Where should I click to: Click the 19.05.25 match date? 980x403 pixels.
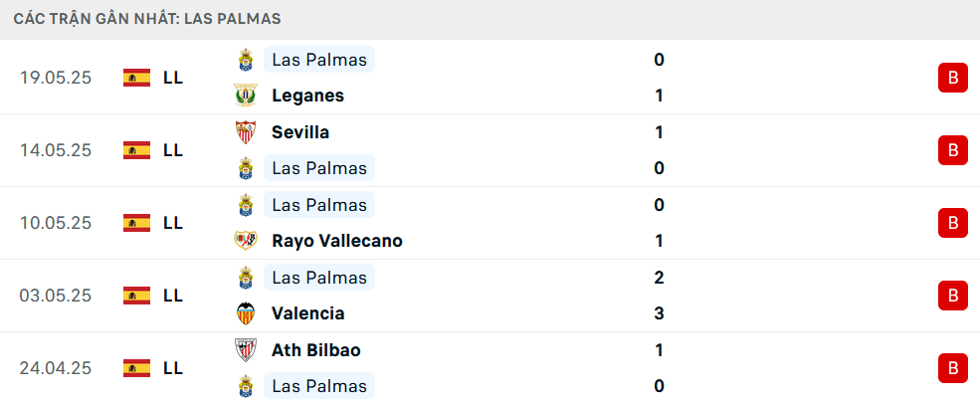(56, 78)
